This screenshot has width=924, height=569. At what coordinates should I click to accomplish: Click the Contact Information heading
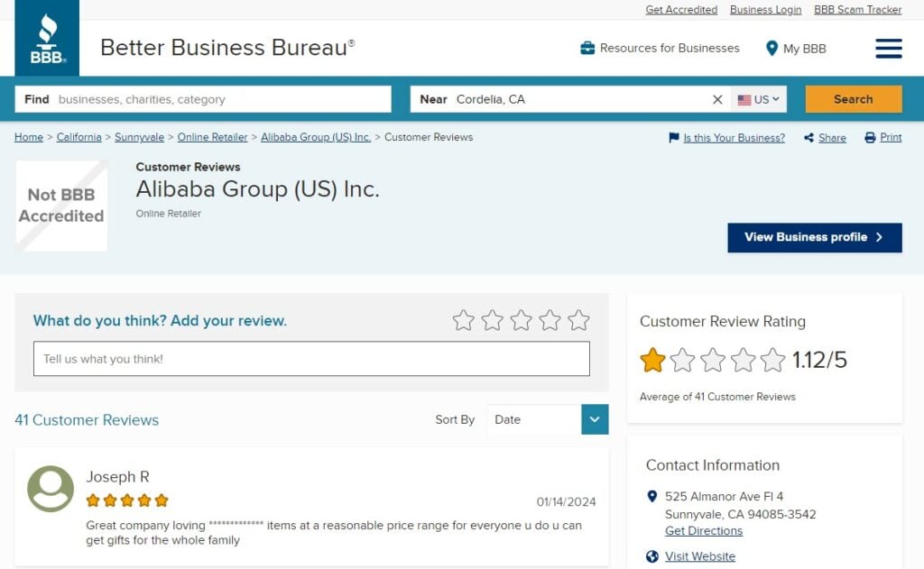click(713, 465)
